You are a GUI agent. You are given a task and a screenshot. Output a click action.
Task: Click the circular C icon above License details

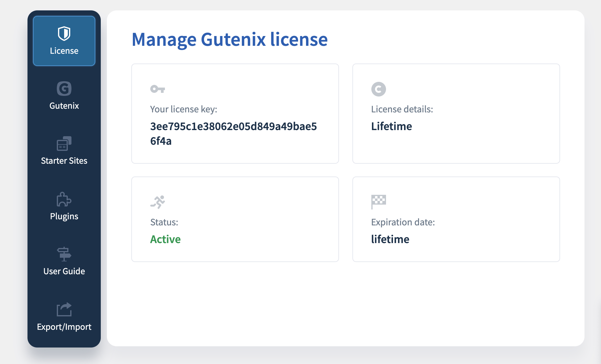pos(379,89)
